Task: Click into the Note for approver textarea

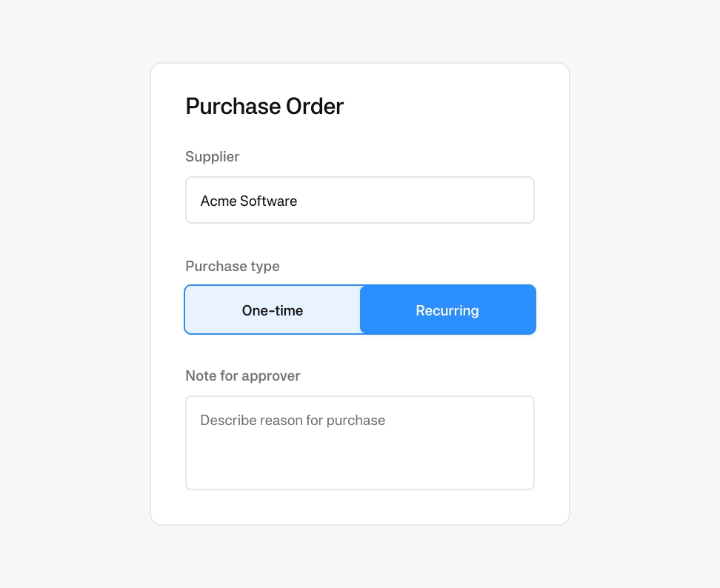Action: (360, 443)
